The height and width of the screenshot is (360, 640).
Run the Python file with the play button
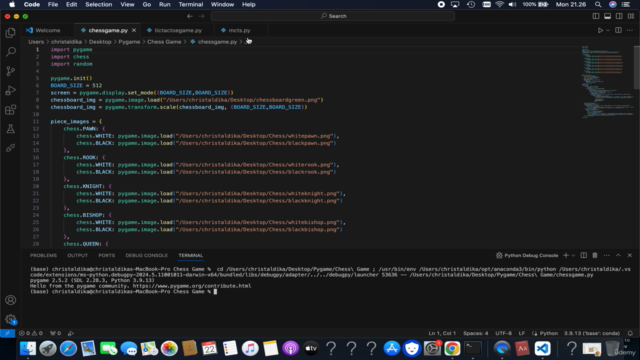pyautogui.click(x=600, y=30)
